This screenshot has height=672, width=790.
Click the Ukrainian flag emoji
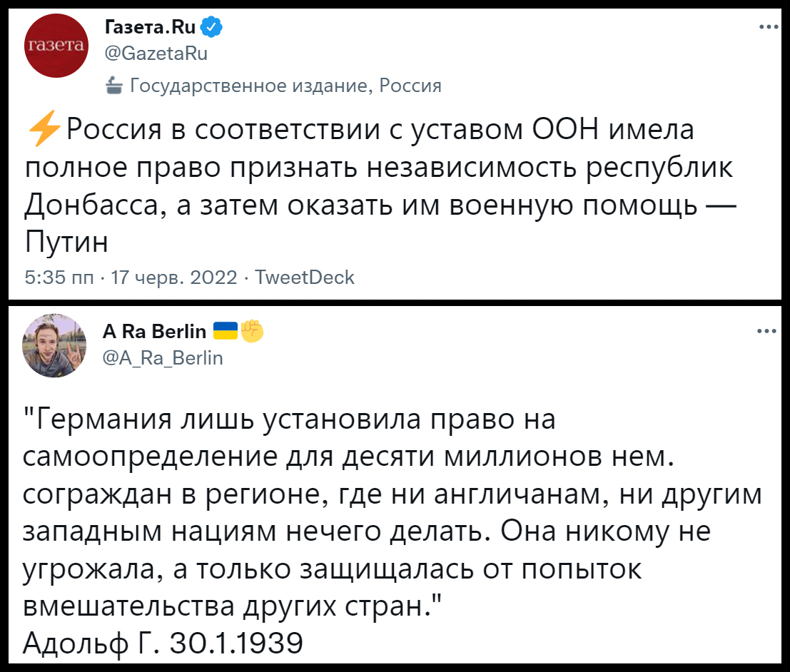point(226,331)
